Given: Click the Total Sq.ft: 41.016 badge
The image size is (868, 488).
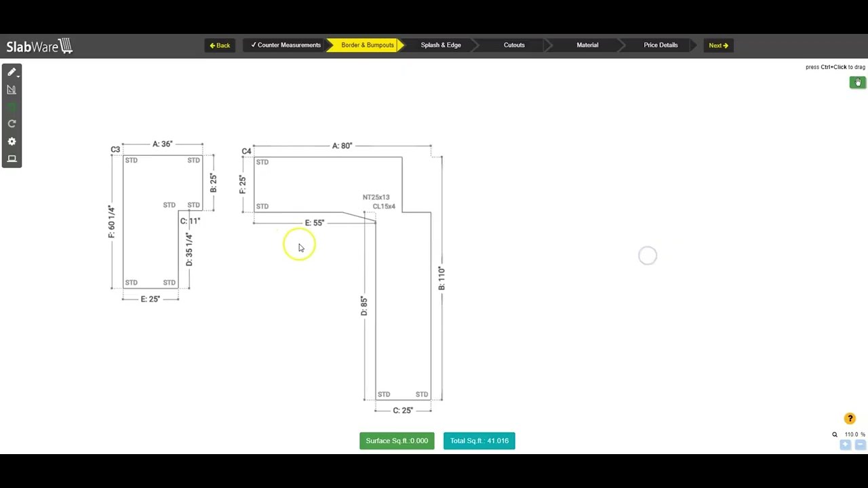Looking at the screenshot, I should (x=479, y=441).
